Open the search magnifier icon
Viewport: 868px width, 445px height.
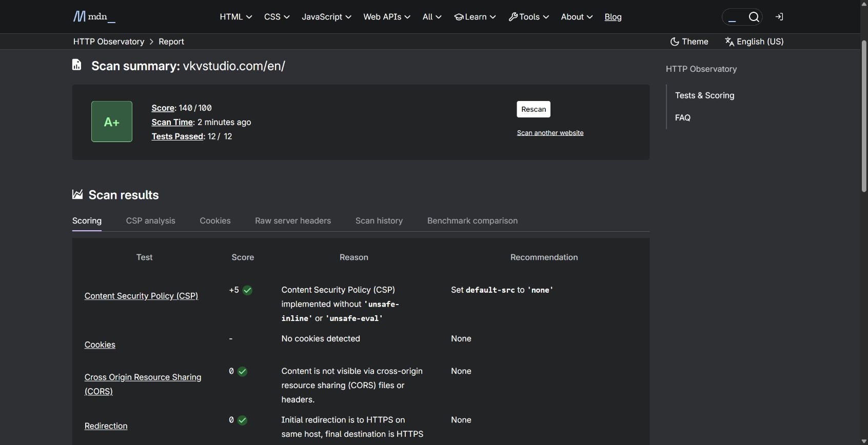(754, 17)
